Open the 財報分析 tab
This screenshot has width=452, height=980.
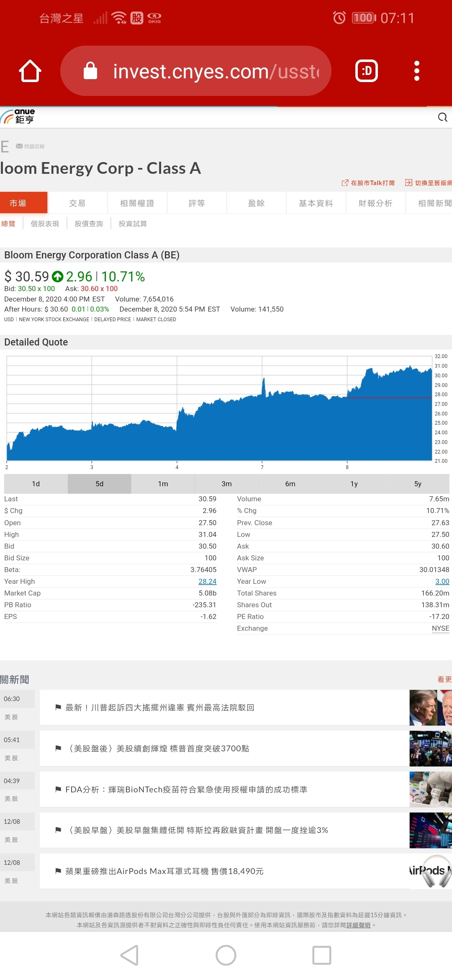375,203
